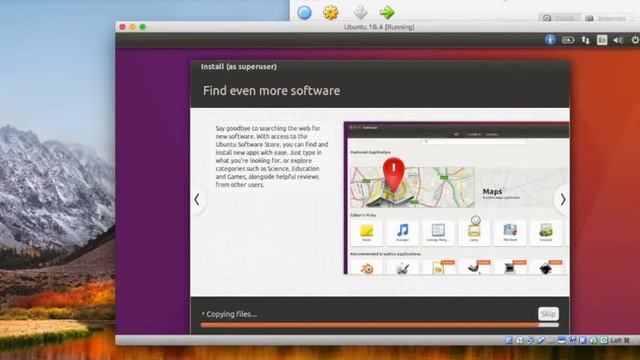This screenshot has height=360, width=640.
Task: Click the 'Ubuntu 16.4 [Running]' window title
Action: (379, 27)
